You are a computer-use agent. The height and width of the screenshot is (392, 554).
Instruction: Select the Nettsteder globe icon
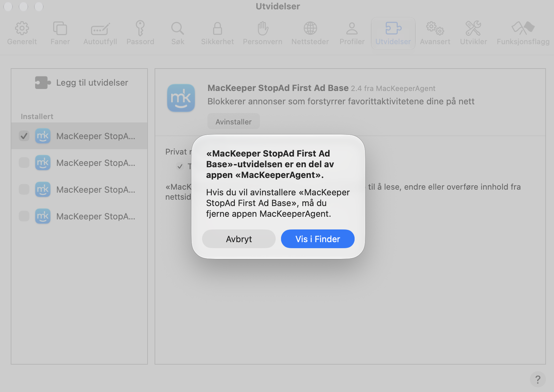310,28
